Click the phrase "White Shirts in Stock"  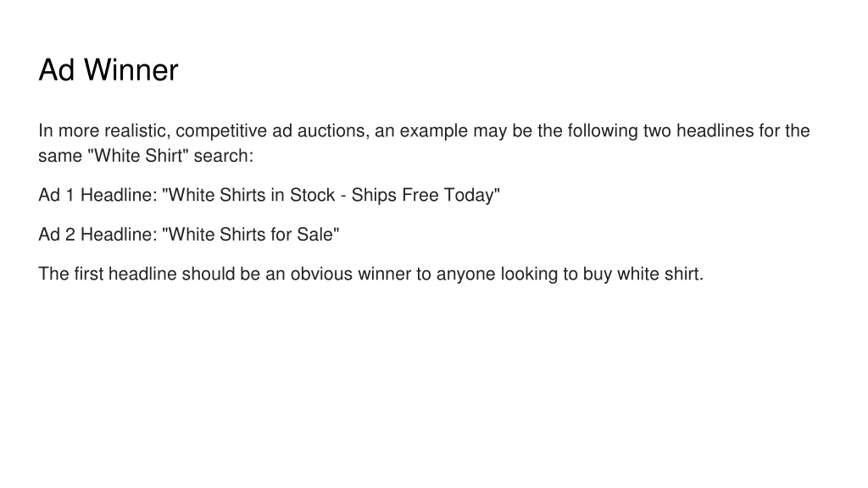pos(252,195)
